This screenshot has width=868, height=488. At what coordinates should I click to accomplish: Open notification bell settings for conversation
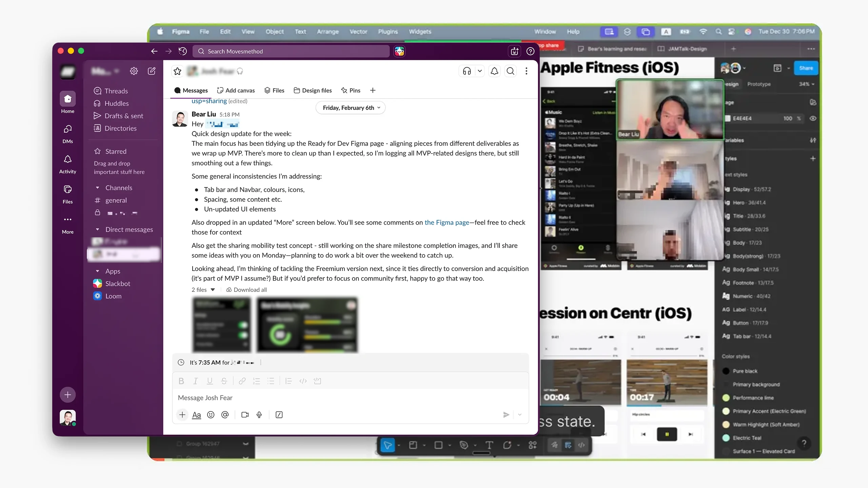tap(494, 71)
